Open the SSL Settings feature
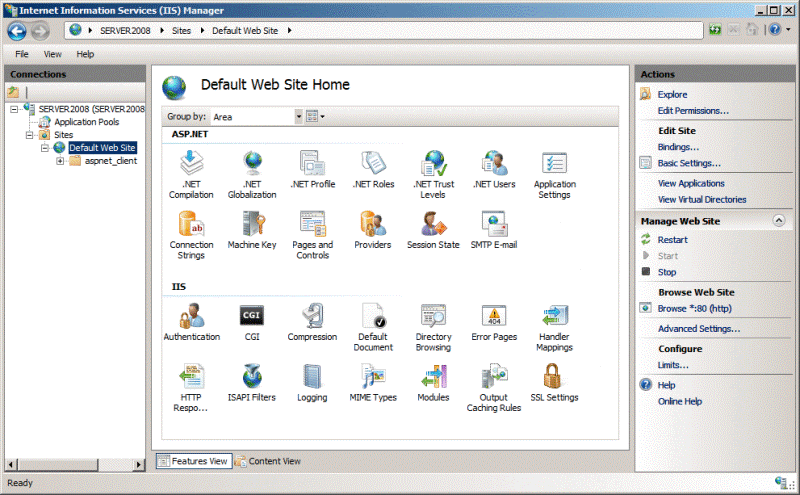Image resolution: width=800 pixels, height=495 pixels. (555, 383)
